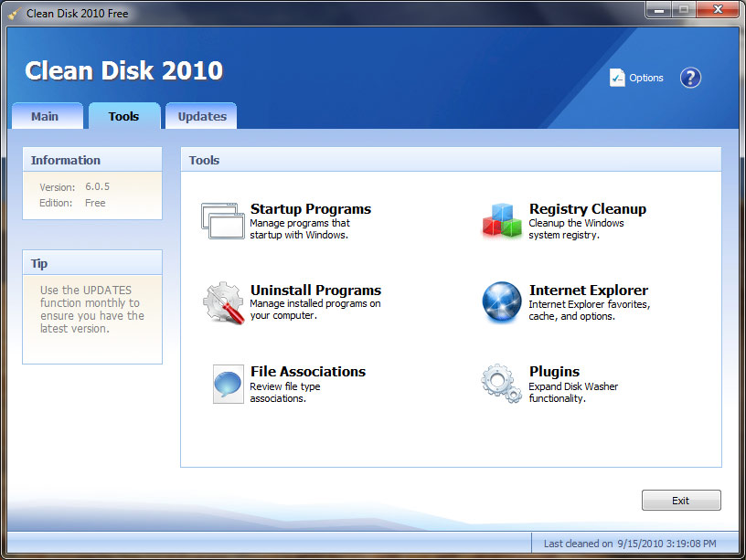Open the File Associations heading link

308,371
